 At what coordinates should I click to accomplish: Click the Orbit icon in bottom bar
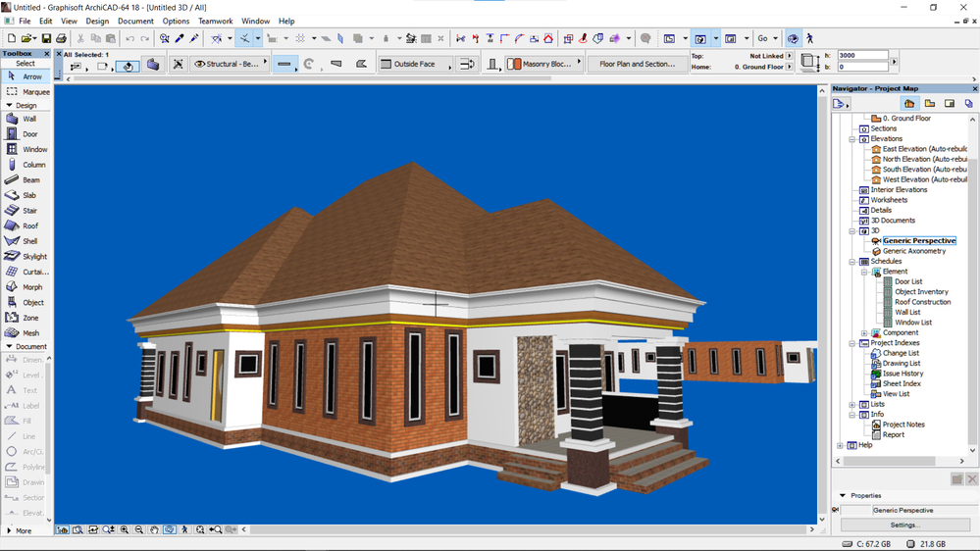tap(170, 529)
